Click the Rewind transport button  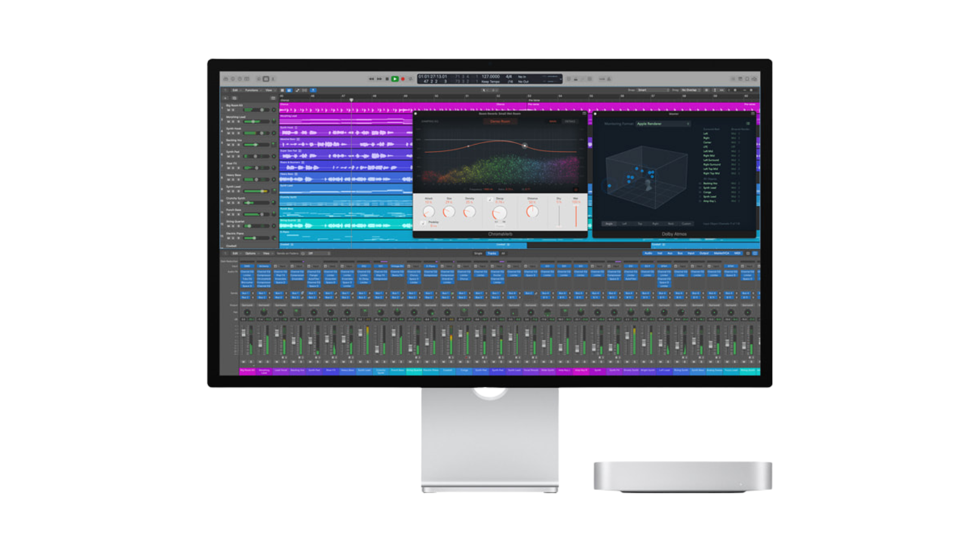click(371, 79)
